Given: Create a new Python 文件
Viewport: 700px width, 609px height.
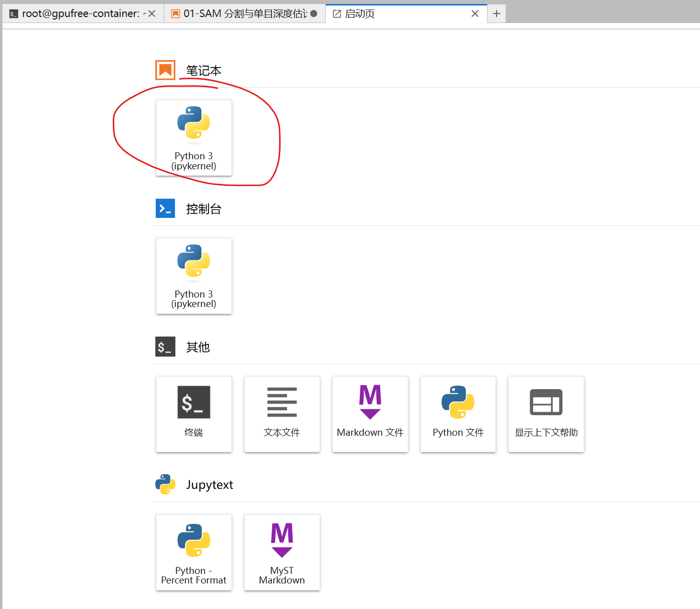Looking at the screenshot, I should pos(458,414).
